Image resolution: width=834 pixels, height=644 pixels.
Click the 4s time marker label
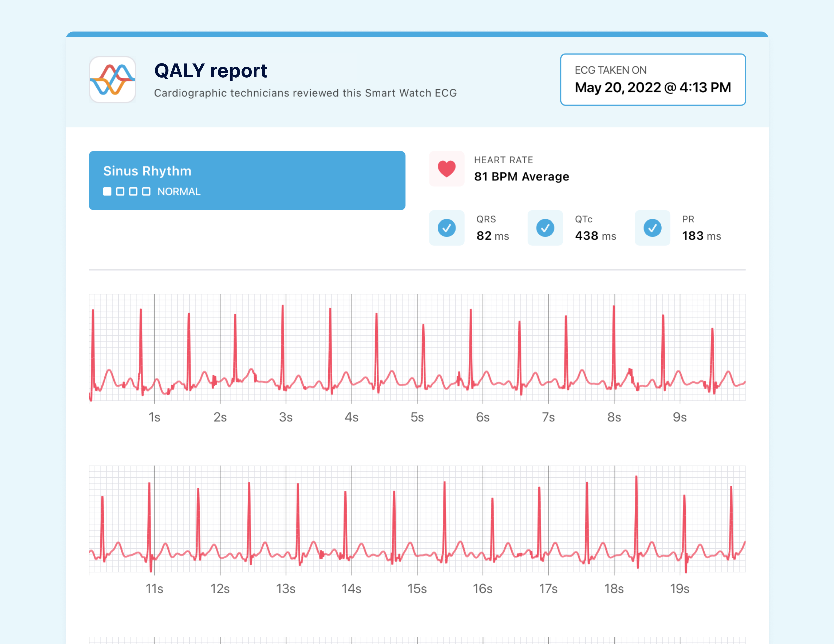pos(351,417)
